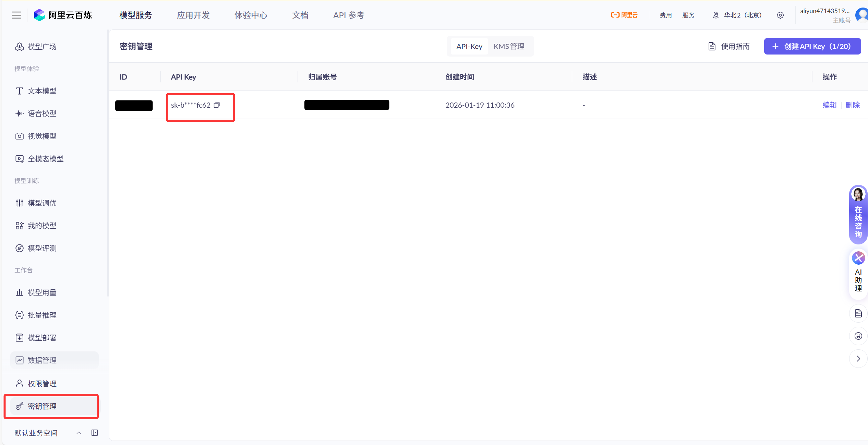
Task: Click the 编辑 link for the API key
Action: [829, 105]
